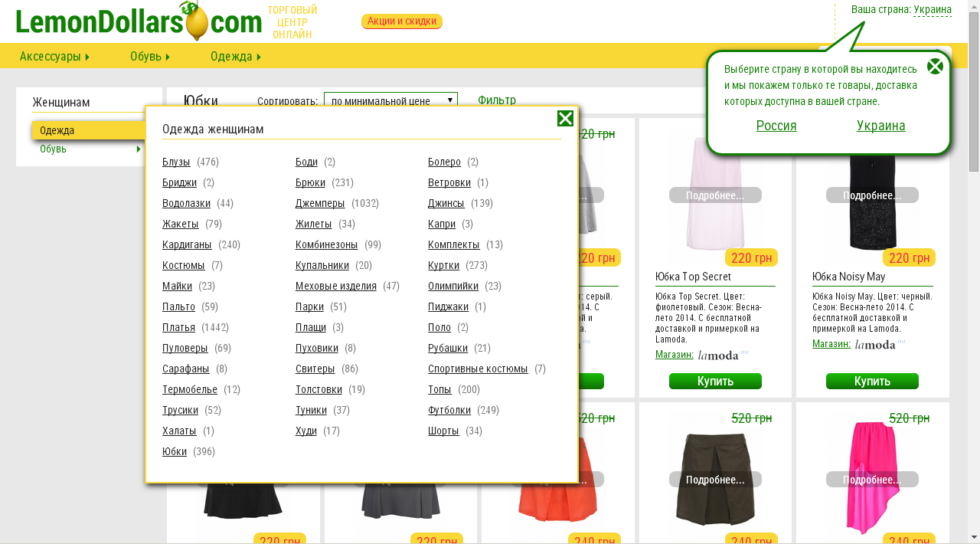The height and width of the screenshot is (544, 980).
Task: Open the Худи category
Action: (306, 431)
